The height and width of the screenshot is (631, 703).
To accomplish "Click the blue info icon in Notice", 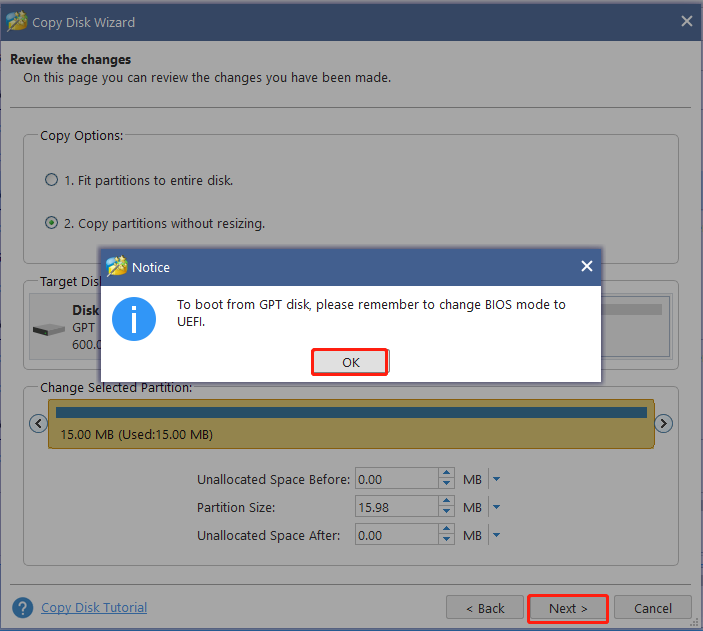I will [x=132, y=316].
